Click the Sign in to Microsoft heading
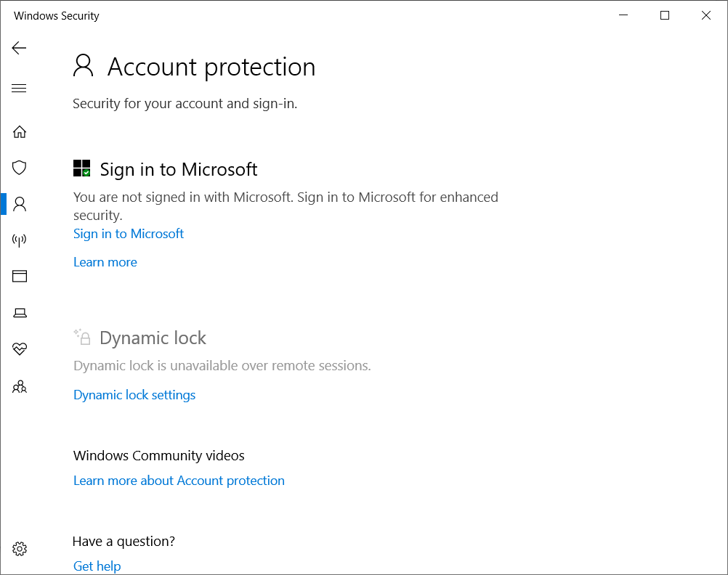This screenshot has height=575, width=728. click(x=179, y=169)
